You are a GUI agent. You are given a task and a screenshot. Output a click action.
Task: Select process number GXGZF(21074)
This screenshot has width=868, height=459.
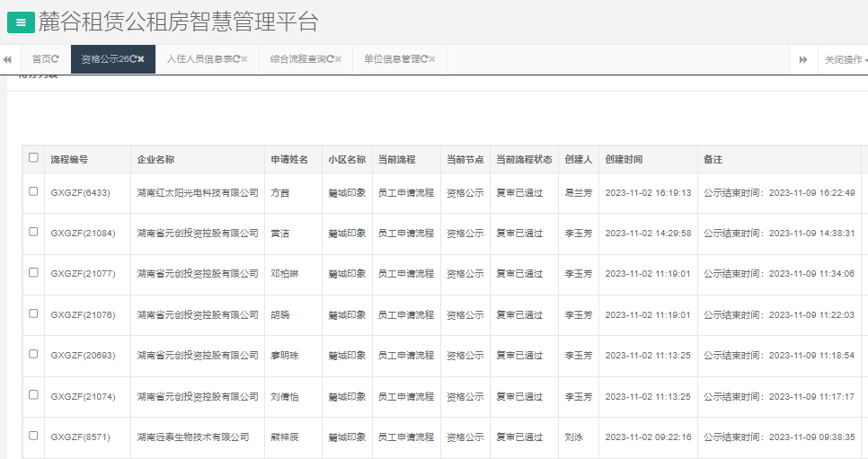(x=83, y=396)
